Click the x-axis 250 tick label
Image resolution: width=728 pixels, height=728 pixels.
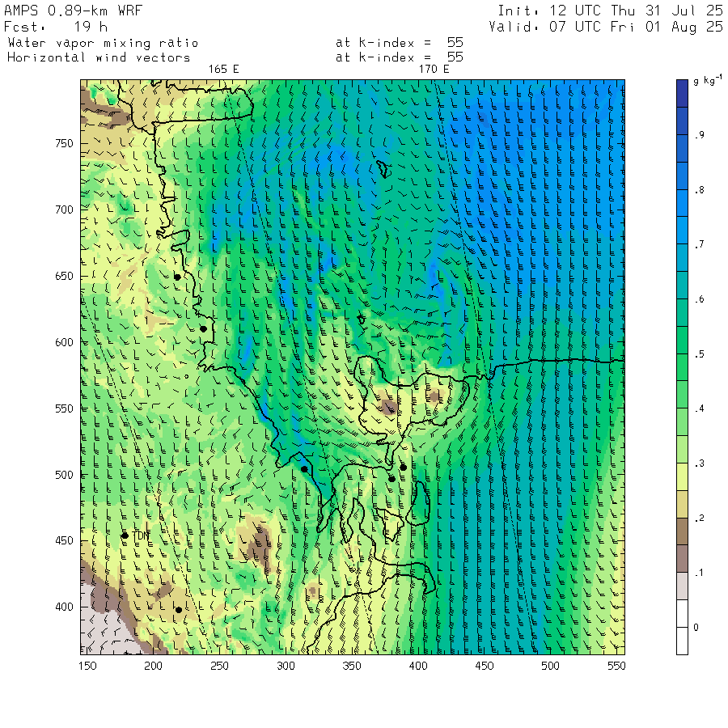point(219,666)
